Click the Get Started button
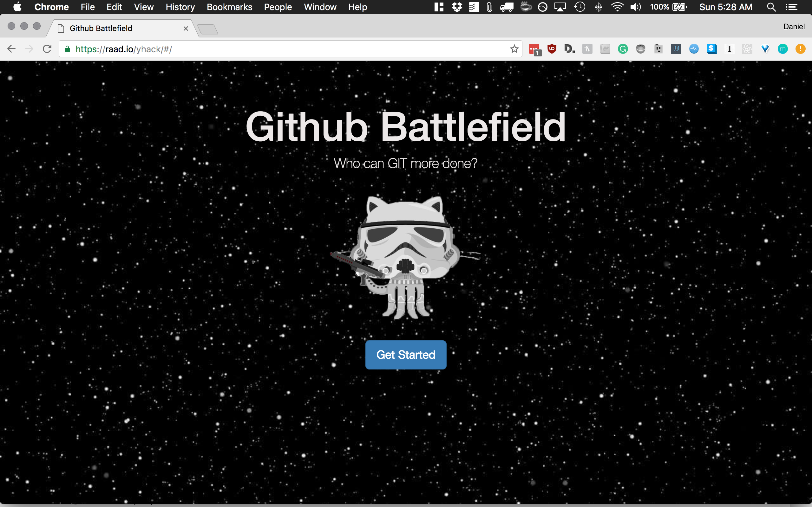 point(405,355)
